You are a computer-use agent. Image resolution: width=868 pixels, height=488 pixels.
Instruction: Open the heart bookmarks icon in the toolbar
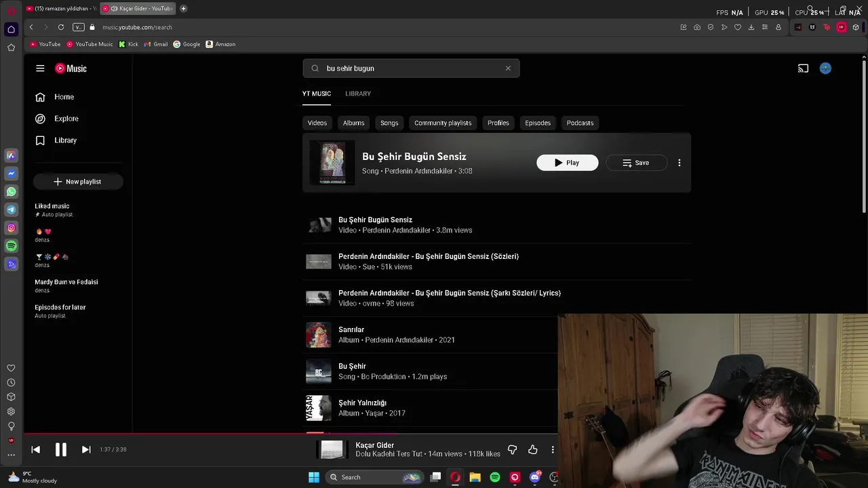(x=738, y=27)
